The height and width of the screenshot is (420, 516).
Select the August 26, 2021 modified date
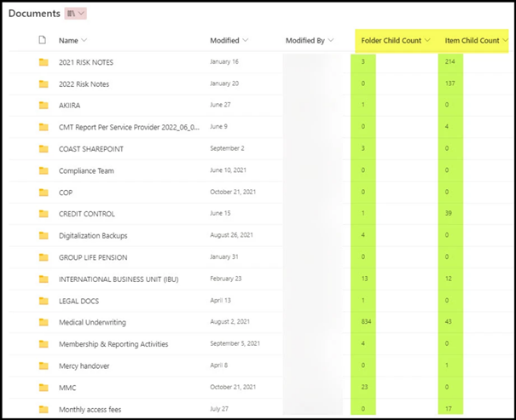[x=232, y=235]
